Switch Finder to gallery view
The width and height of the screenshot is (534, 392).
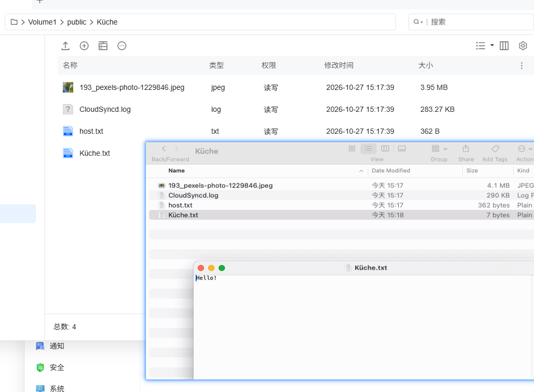click(x=402, y=149)
